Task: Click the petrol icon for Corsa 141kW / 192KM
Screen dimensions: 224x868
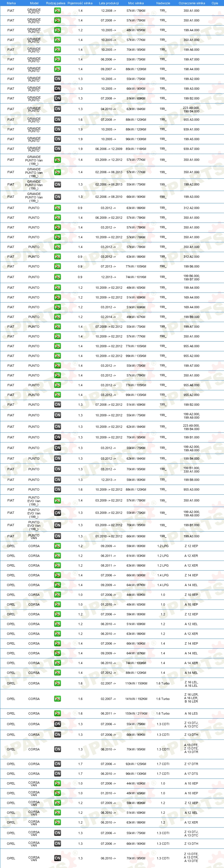Action: [58, 699]
